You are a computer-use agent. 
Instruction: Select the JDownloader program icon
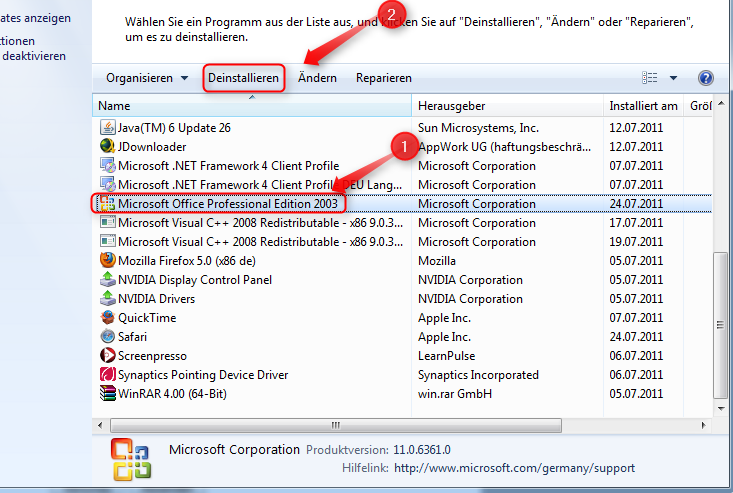[108, 147]
